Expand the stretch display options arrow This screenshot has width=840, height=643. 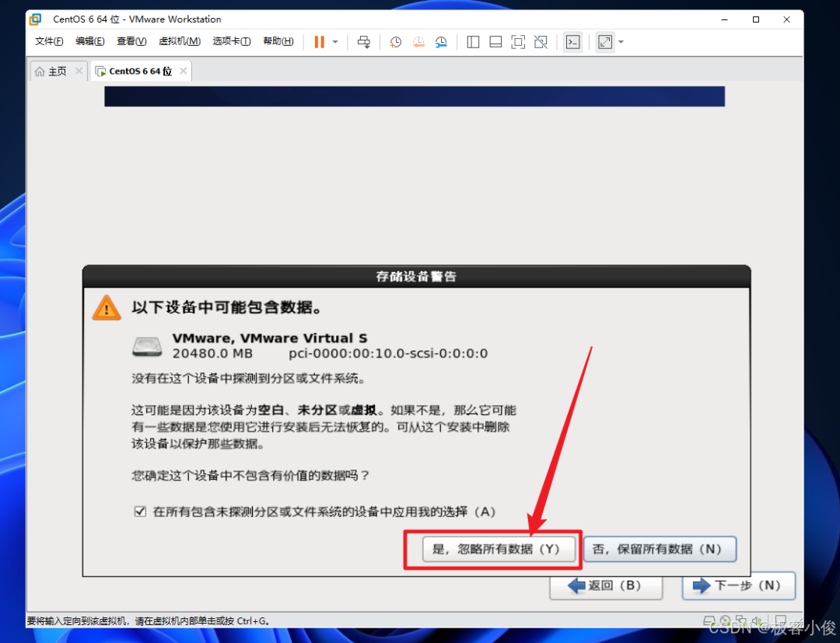621,42
